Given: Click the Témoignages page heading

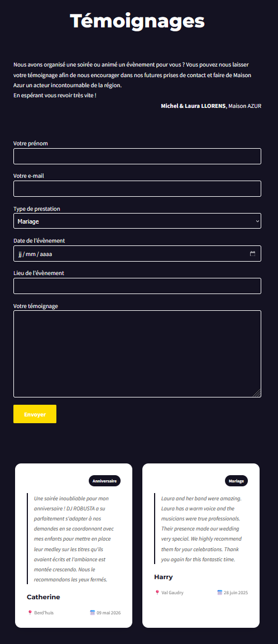Looking at the screenshot, I should tap(137, 21).
